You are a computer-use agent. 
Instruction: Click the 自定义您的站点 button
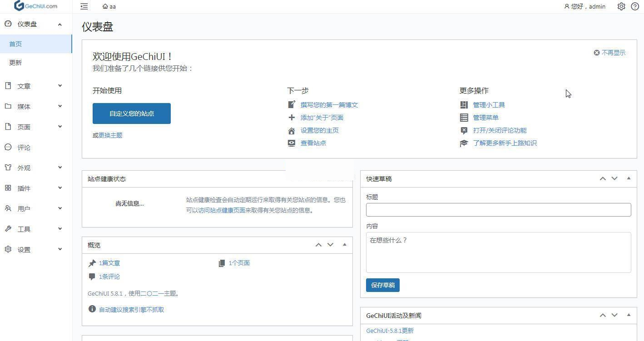coord(132,114)
